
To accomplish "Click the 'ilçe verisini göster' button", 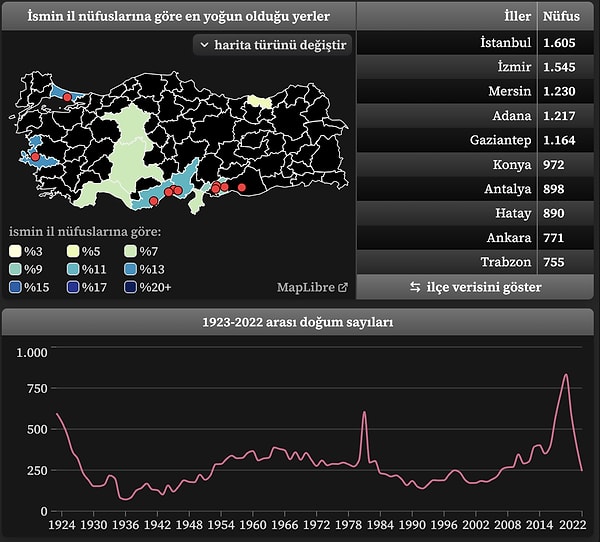I will 475,287.
